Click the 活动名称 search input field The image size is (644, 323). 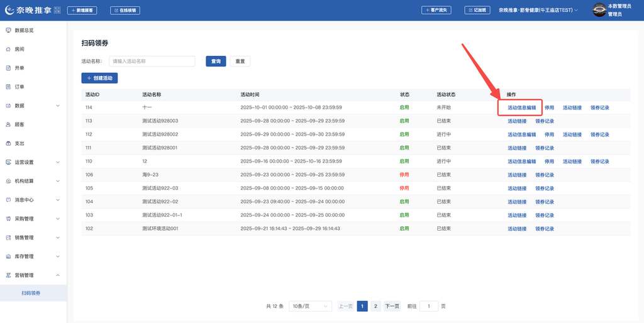(152, 62)
